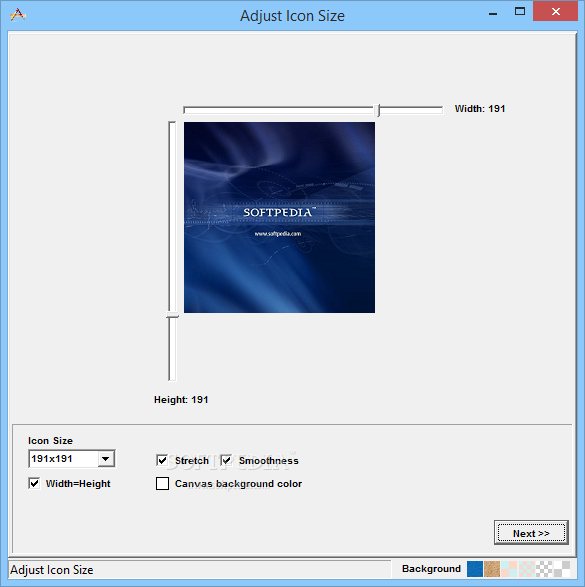Click the 'Width: 191' label
Viewport: 585px width, 587px height.
point(480,109)
